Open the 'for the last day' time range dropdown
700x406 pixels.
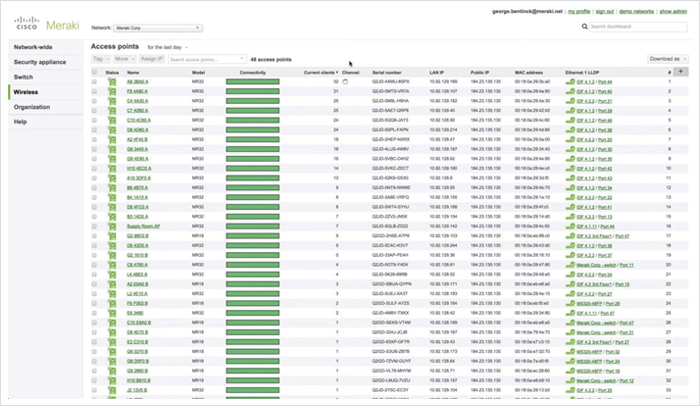tap(167, 47)
